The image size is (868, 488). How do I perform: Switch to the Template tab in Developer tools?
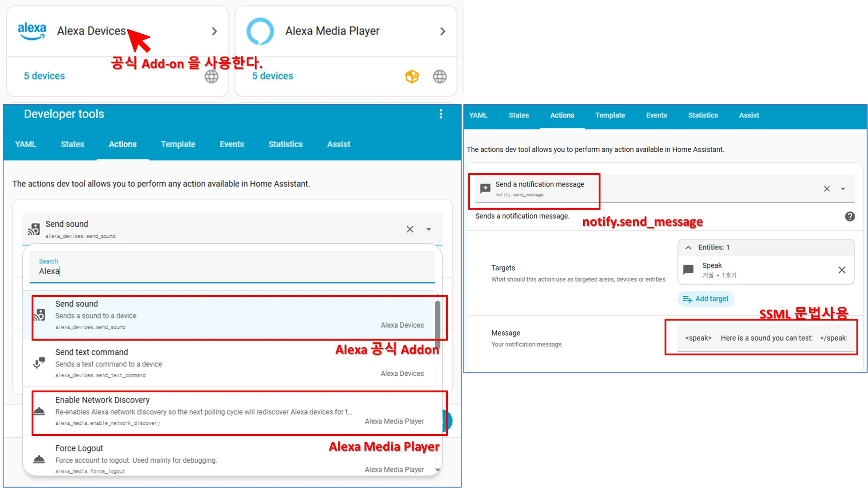click(x=178, y=144)
